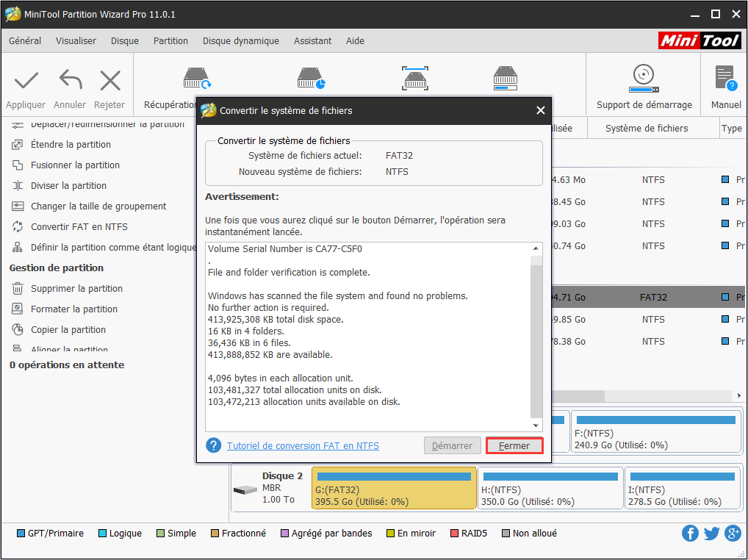Viewport: 748px width, 560px height.
Task: Click the partition recovery disk icon with clock
Action: click(x=311, y=78)
